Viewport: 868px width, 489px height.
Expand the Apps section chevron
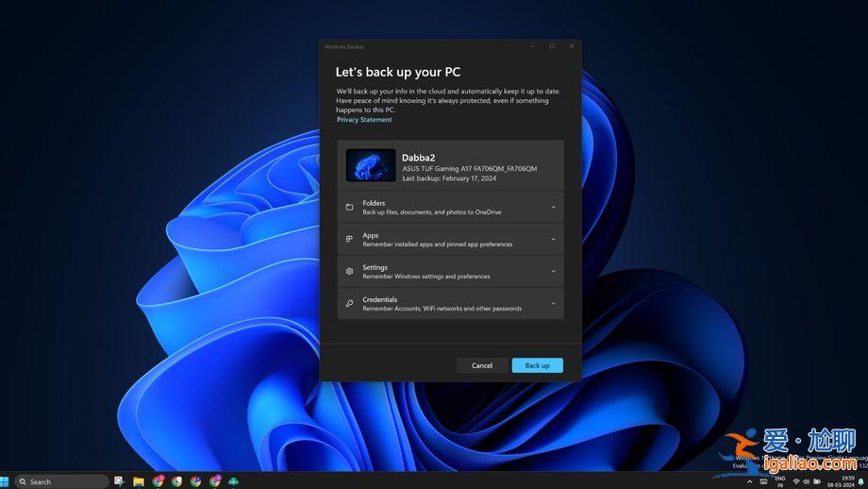coord(553,239)
